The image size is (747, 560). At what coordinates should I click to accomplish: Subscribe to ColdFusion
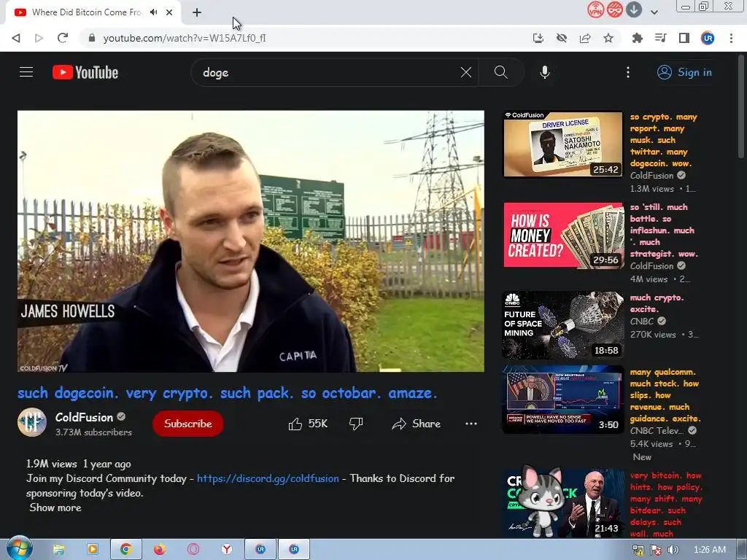(x=187, y=424)
